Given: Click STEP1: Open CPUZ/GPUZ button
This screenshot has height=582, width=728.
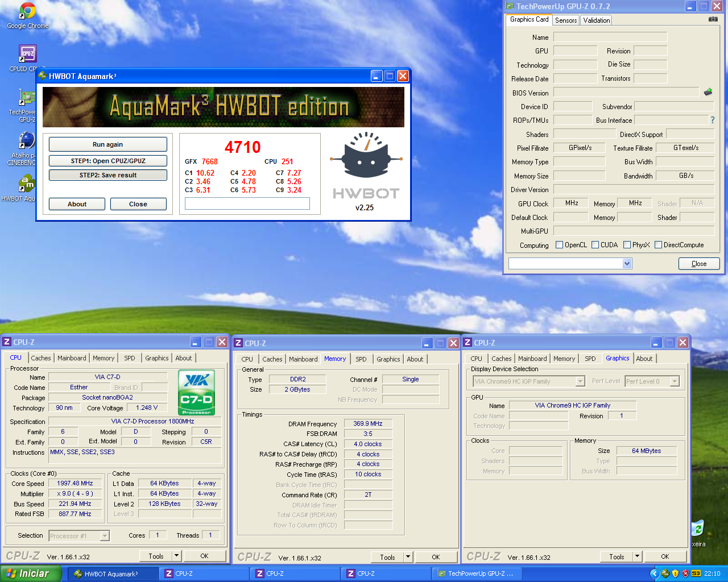Looking at the screenshot, I should pos(108,161).
